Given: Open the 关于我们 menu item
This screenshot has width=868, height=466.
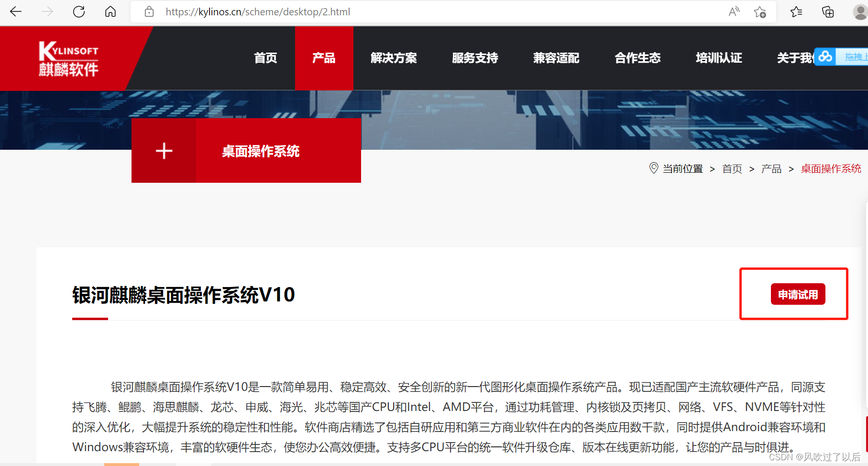Looking at the screenshot, I should coord(795,58).
